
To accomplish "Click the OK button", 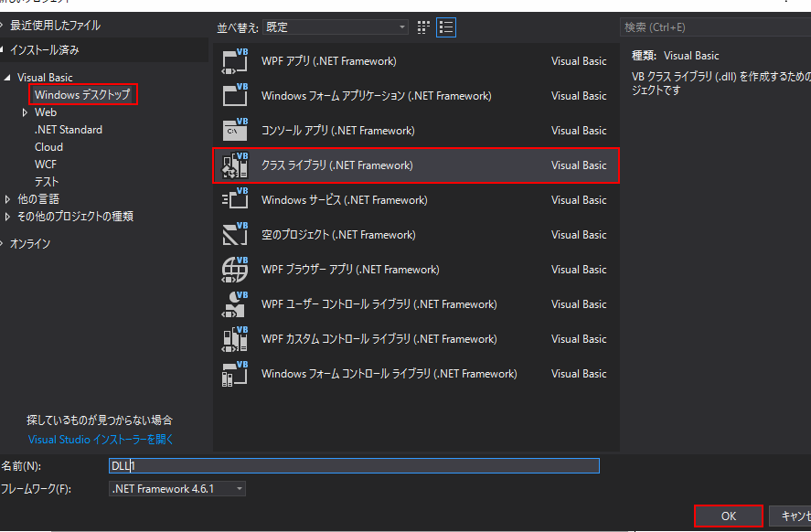I will click(728, 516).
